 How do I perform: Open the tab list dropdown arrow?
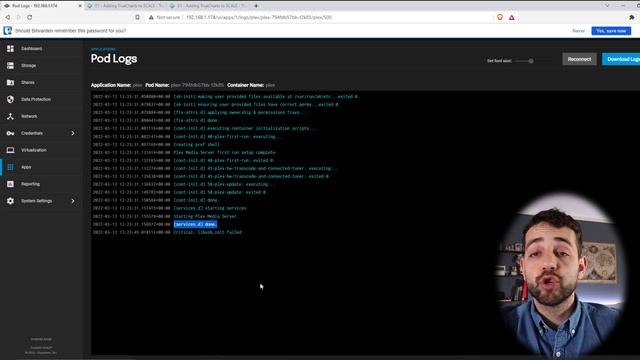click(607, 6)
